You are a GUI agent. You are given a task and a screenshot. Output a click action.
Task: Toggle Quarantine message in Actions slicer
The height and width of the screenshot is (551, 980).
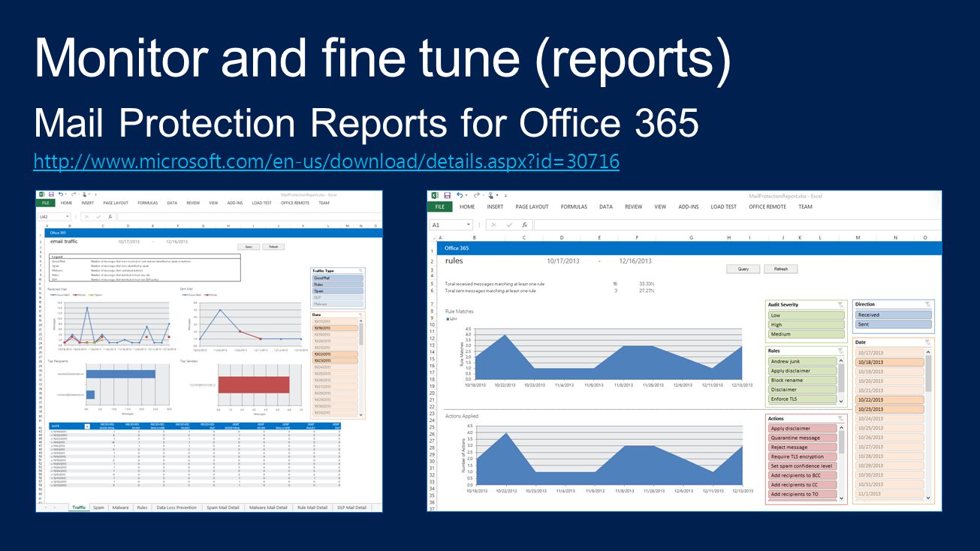(x=803, y=438)
